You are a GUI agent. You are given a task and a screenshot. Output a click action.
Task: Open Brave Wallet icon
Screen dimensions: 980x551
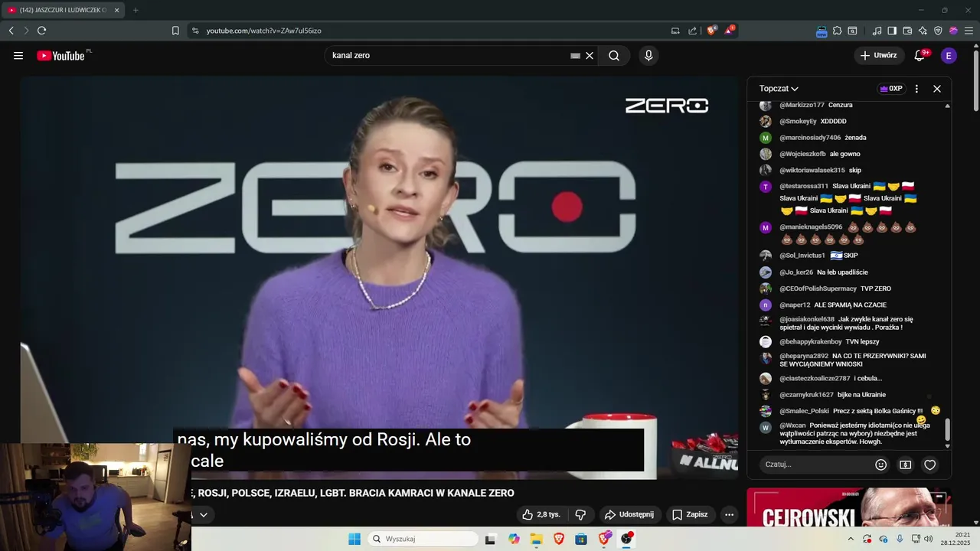click(907, 31)
